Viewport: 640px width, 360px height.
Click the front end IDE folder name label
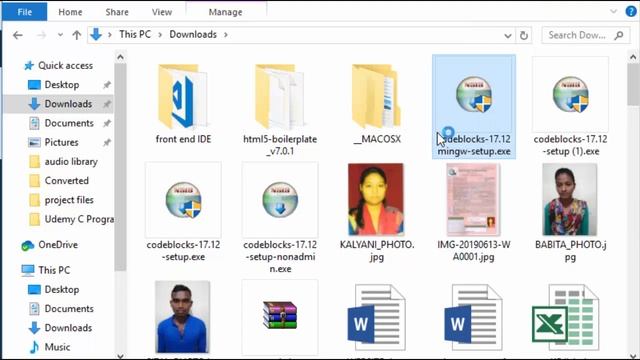pyautogui.click(x=183, y=139)
